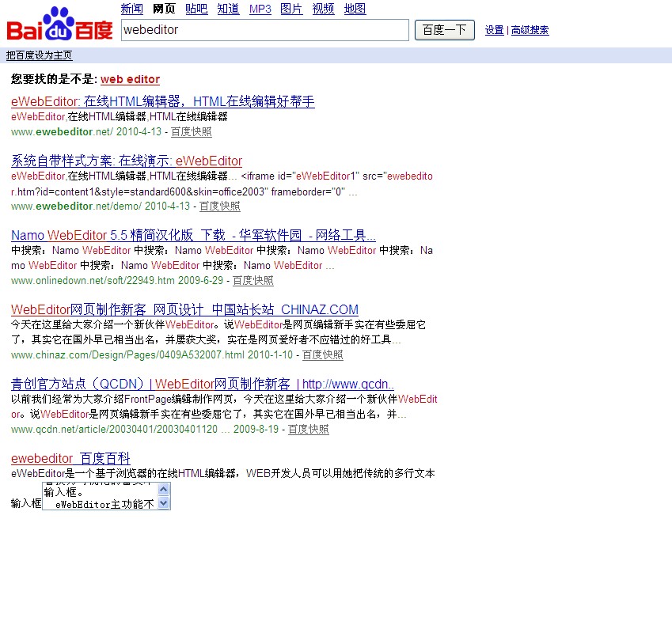Click the '您要找的是不是:' label

(x=55, y=79)
